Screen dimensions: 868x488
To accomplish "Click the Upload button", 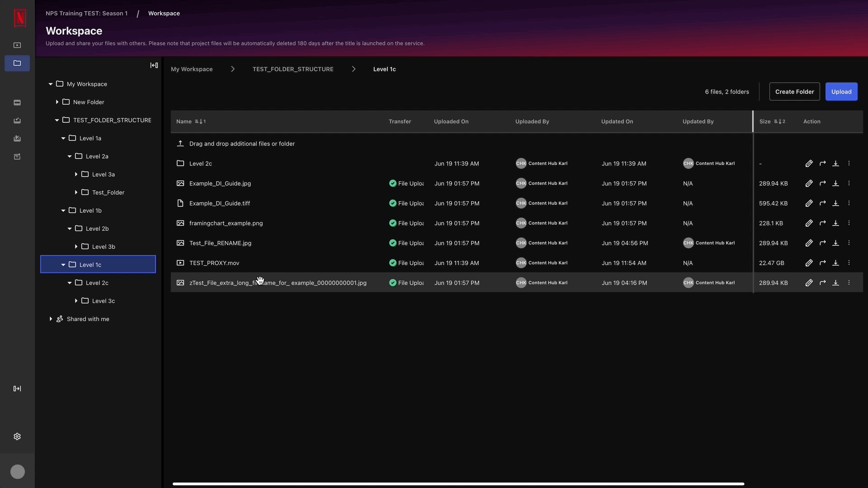I will coord(841,91).
